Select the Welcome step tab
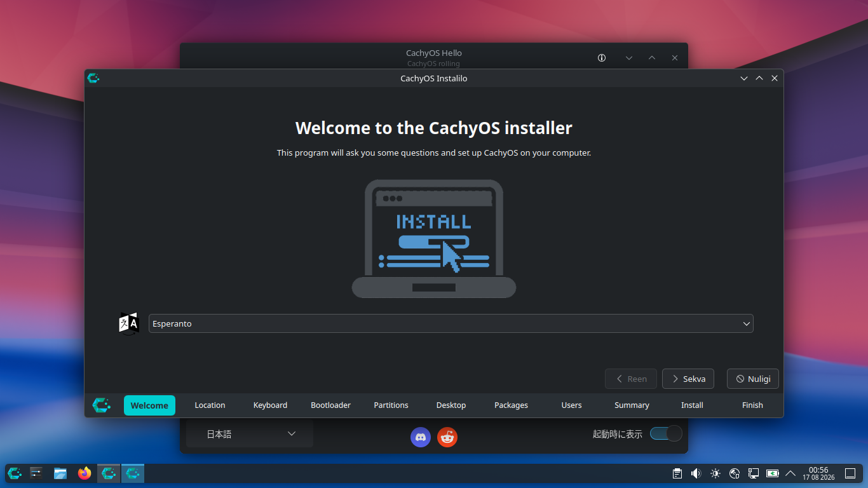The height and width of the screenshot is (488, 868). [x=149, y=405]
